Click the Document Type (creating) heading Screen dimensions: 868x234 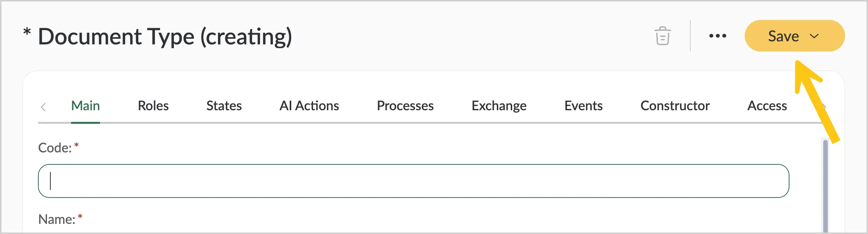coord(165,37)
